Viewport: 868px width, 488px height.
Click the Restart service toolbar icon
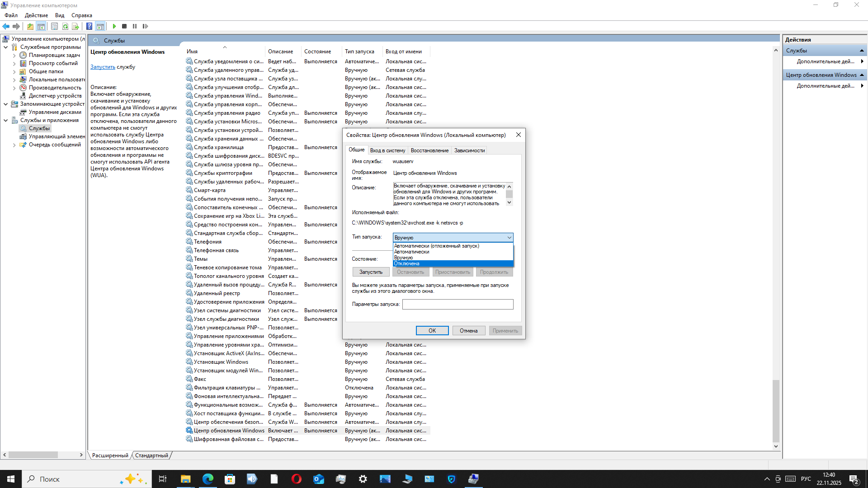pyautogui.click(x=145, y=26)
